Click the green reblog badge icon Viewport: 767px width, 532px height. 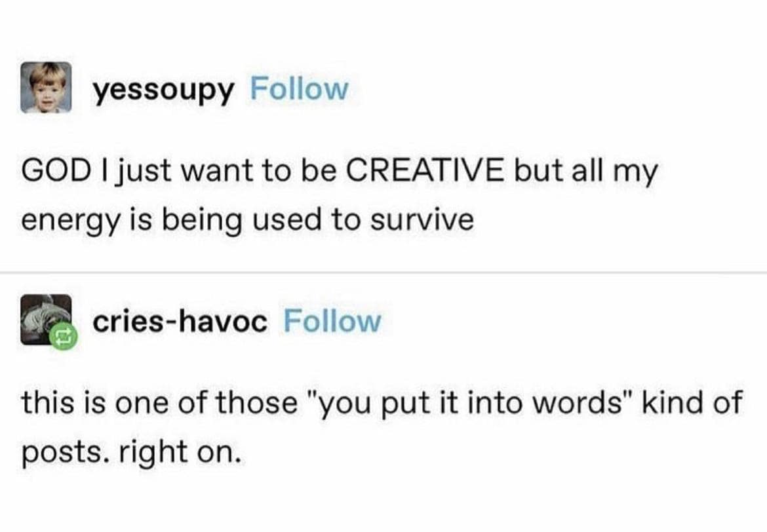point(64,337)
